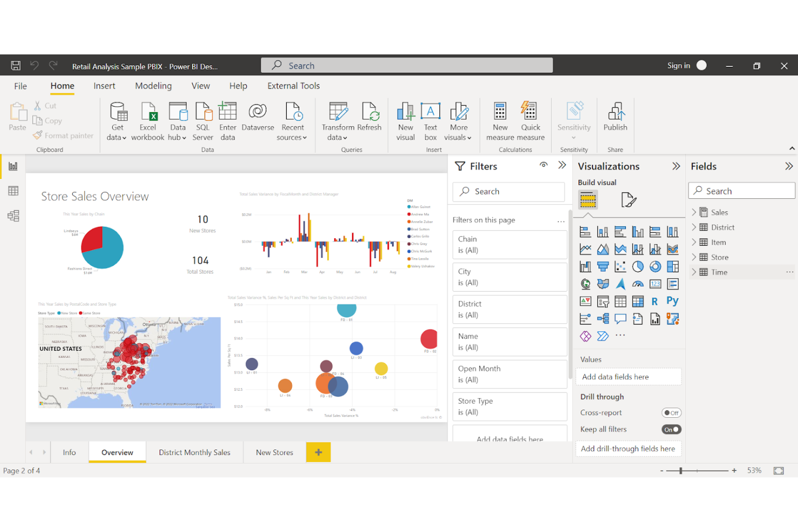Screen dimensions: 798x532
Task: Insert a Funnel visual
Action: 603,267
